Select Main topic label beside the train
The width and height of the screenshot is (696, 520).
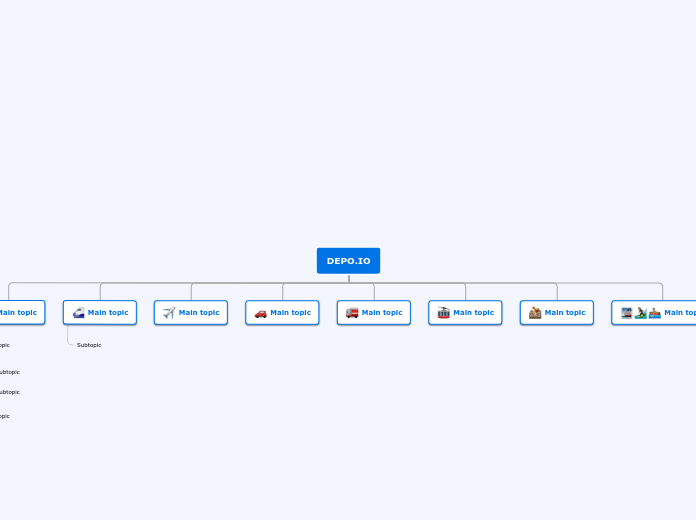tap(108, 313)
